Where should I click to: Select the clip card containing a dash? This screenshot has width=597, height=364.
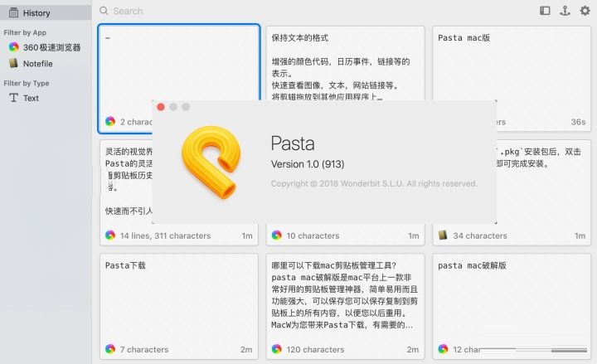click(x=179, y=79)
